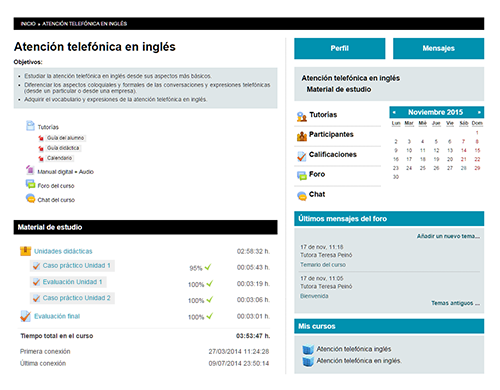
Task: Open Guía didáctica document link
Action: click(63, 148)
